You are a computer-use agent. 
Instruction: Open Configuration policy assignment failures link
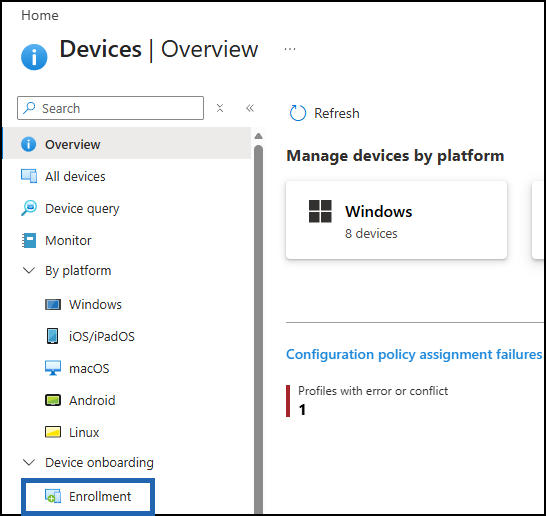point(414,354)
